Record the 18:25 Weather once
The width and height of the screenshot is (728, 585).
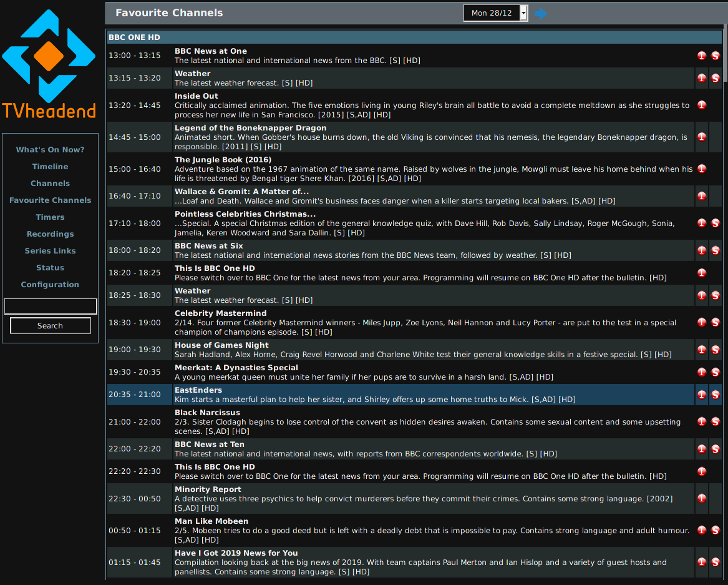[702, 295]
